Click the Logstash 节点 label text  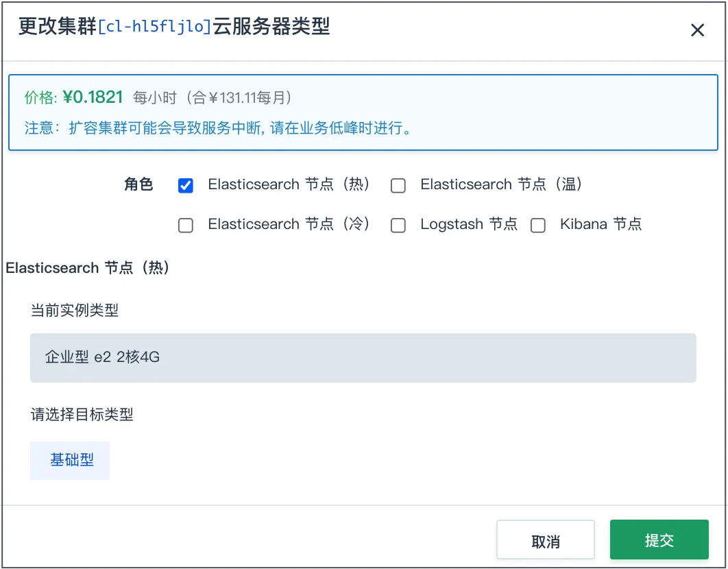[469, 224]
